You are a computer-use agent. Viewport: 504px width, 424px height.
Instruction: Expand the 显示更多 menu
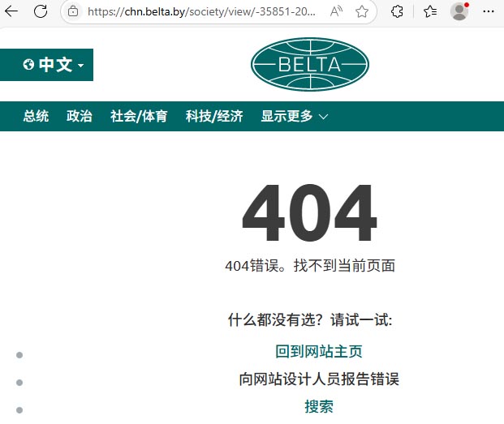coord(294,116)
